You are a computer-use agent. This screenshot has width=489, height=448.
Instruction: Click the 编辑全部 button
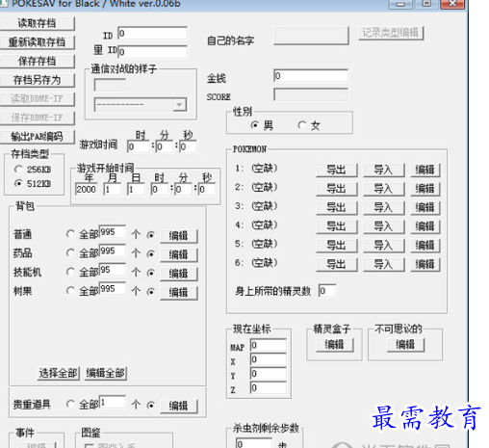pos(106,373)
